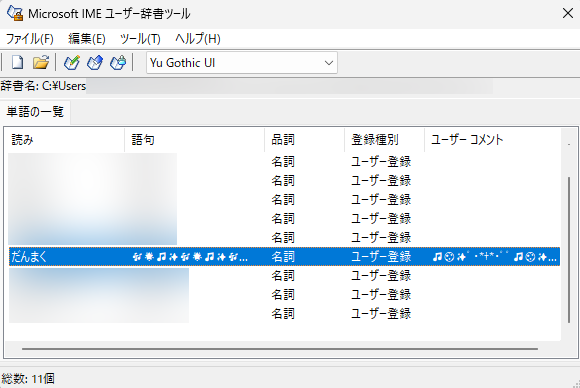Open dictionary file with folder icon
This screenshot has height=388, width=580.
pyautogui.click(x=41, y=62)
